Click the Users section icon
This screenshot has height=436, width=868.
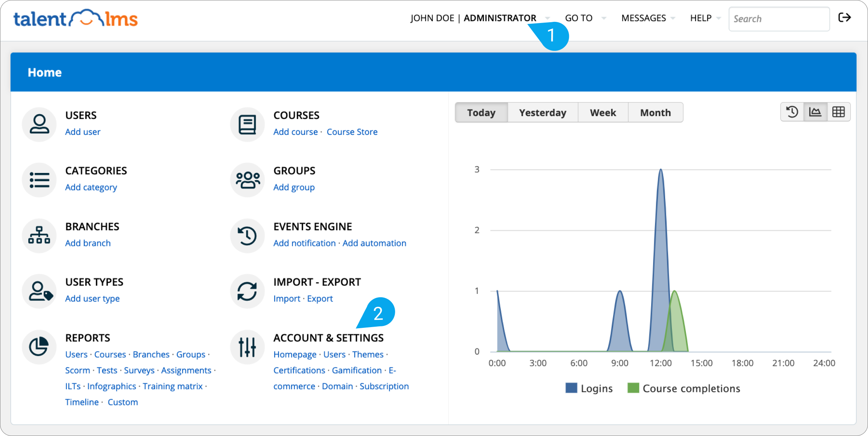pyautogui.click(x=39, y=124)
